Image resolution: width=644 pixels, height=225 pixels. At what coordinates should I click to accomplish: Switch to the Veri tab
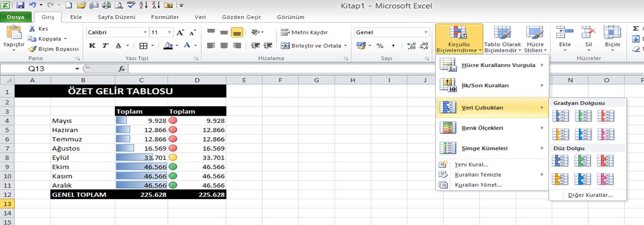click(200, 17)
